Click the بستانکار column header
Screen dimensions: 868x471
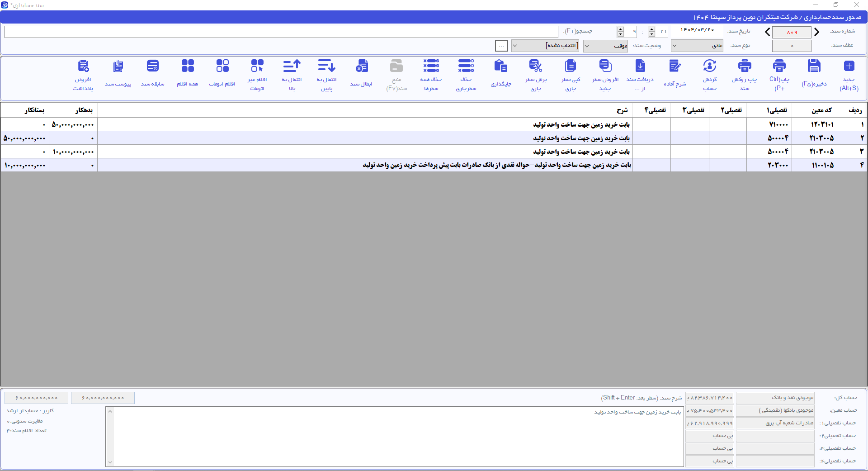click(25, 110)
